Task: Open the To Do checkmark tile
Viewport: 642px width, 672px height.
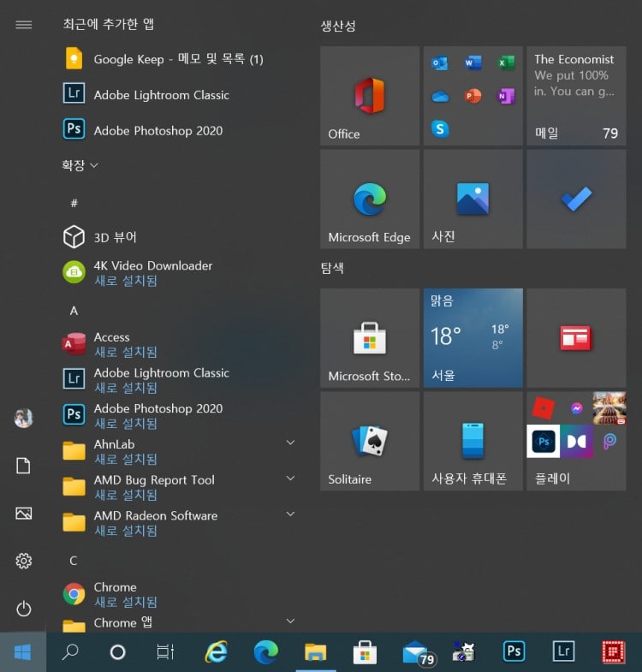Action: click(576, 199)
